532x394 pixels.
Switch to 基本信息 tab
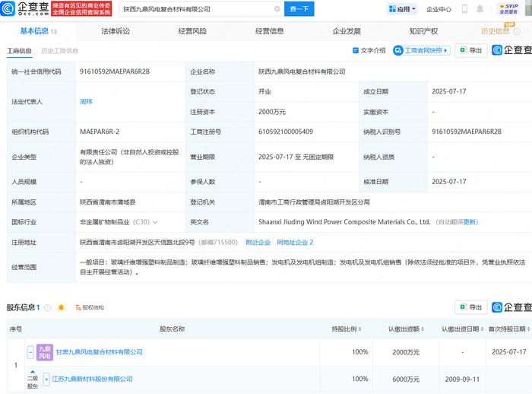(x=38, y=31)
